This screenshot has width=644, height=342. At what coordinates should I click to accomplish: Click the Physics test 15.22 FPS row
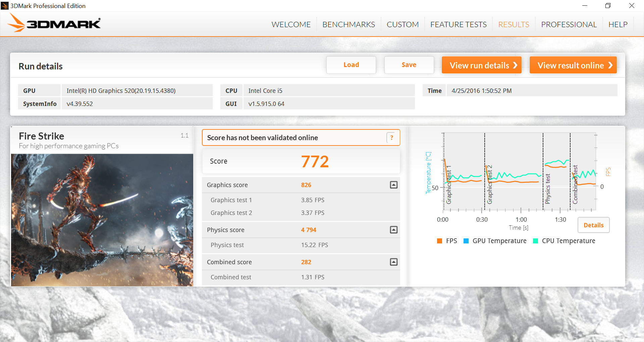(301, 245)
